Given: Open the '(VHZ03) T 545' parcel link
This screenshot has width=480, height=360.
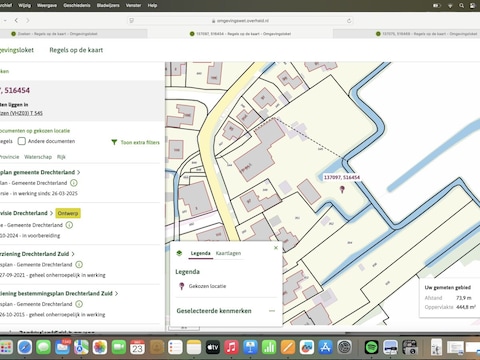Looking at the screenshot, I should coord(21,113).
